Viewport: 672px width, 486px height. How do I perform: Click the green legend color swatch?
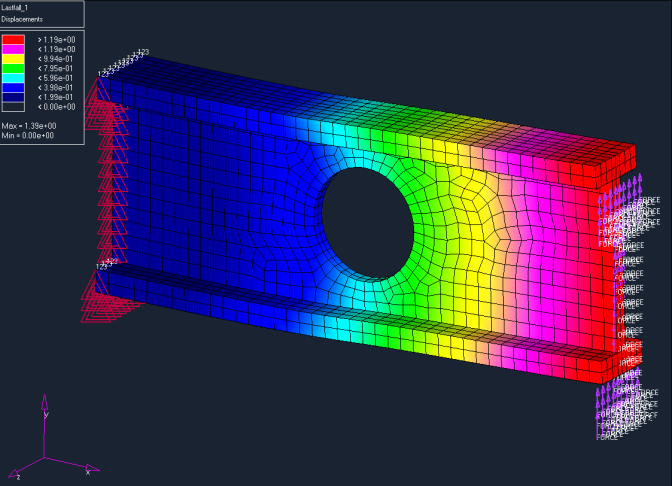point(13,69)
